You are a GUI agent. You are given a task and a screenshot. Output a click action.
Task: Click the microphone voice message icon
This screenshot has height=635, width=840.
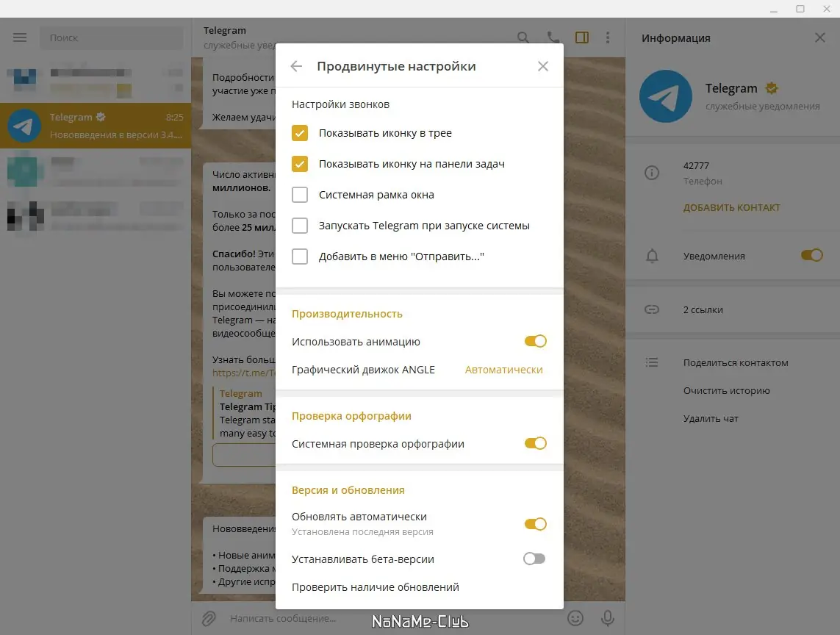tap(608, 618)
